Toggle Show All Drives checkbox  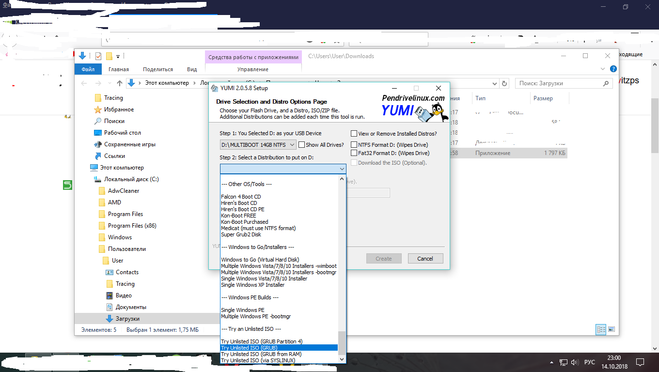pos(301,145)
